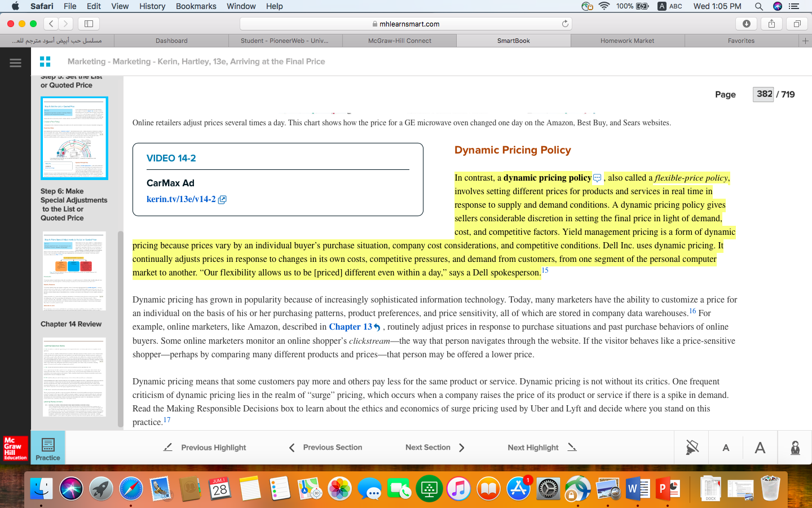812x508 pixels.
Task: Open Notification Center in menu bar
Action: pos(794,6)
